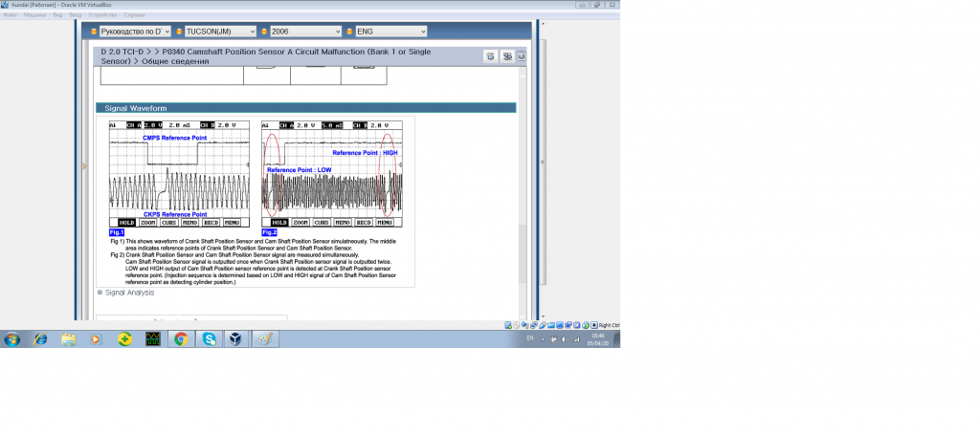Screen dimensions: 980x435
Task: Click the Fig.2 reference point waveform image
Action: (332, 174)
